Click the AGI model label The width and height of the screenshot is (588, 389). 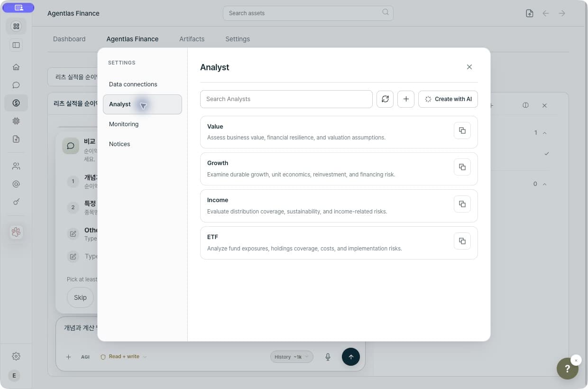coord(85,357)
